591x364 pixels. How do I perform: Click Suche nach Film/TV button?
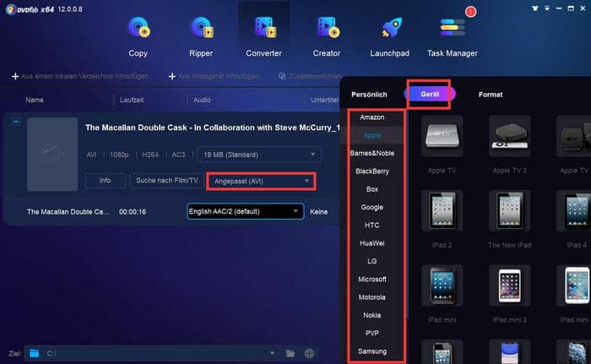click(166, 181)
